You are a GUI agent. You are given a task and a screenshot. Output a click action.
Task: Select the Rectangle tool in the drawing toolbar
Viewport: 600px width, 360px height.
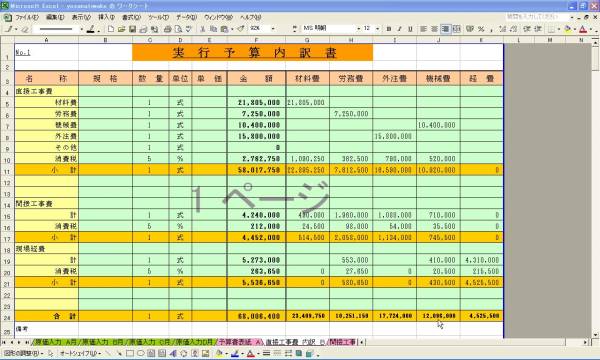(130, 353)
